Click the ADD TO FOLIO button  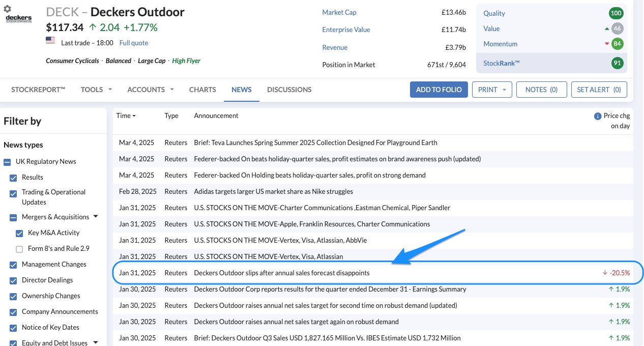[x=439, y=90]
